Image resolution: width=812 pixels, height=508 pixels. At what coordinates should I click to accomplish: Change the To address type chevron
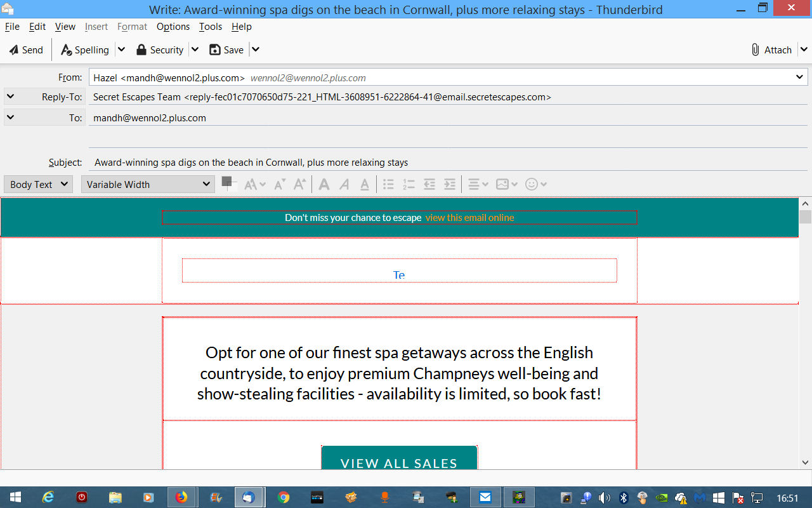[10, 117]
